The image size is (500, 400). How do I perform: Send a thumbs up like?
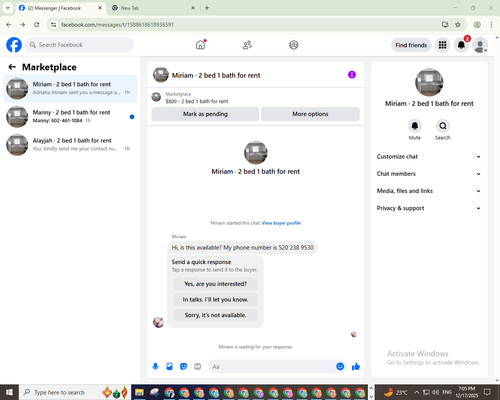click(x=356, y=367)
